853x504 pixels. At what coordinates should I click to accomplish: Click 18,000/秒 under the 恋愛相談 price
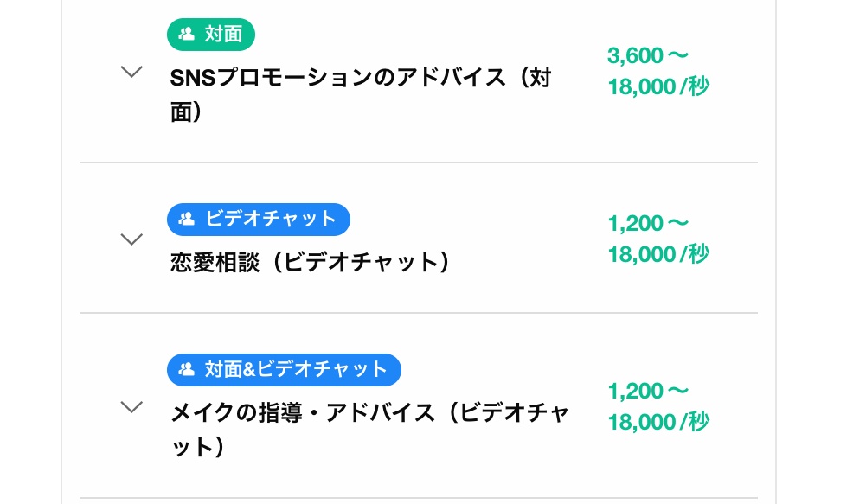point(658,254)
